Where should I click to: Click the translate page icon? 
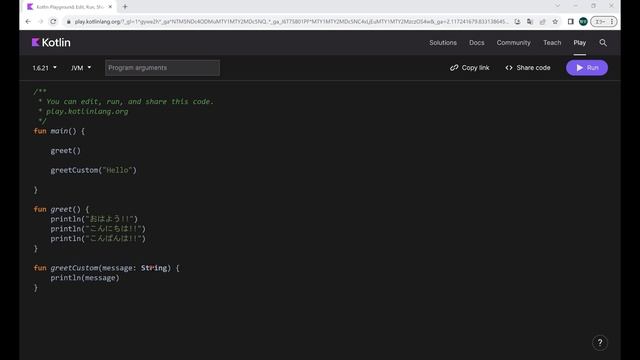point(530,22)
